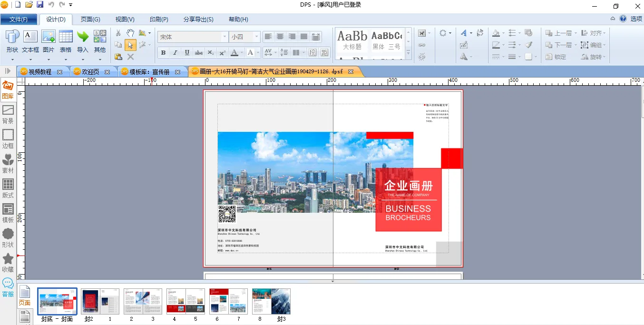Open the 图库 gallery sidebar panel
This screenshot has width=644, height=325.
(x=8, y=89)
